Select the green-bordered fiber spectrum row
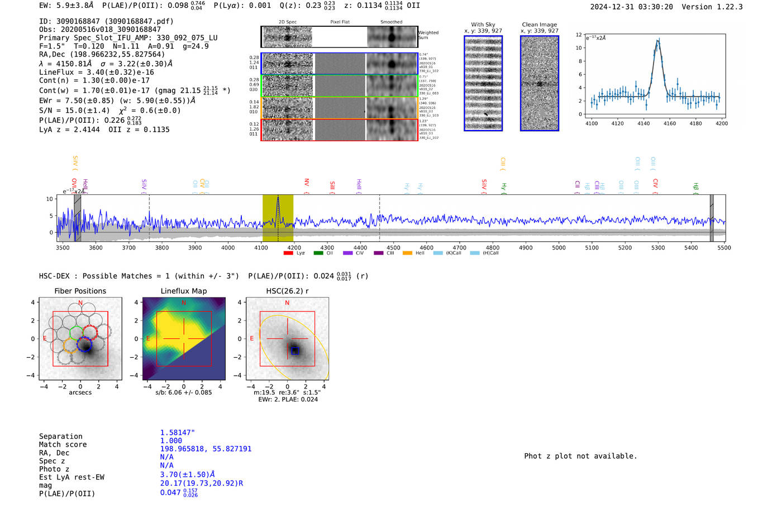 click(x=339, y=86)
